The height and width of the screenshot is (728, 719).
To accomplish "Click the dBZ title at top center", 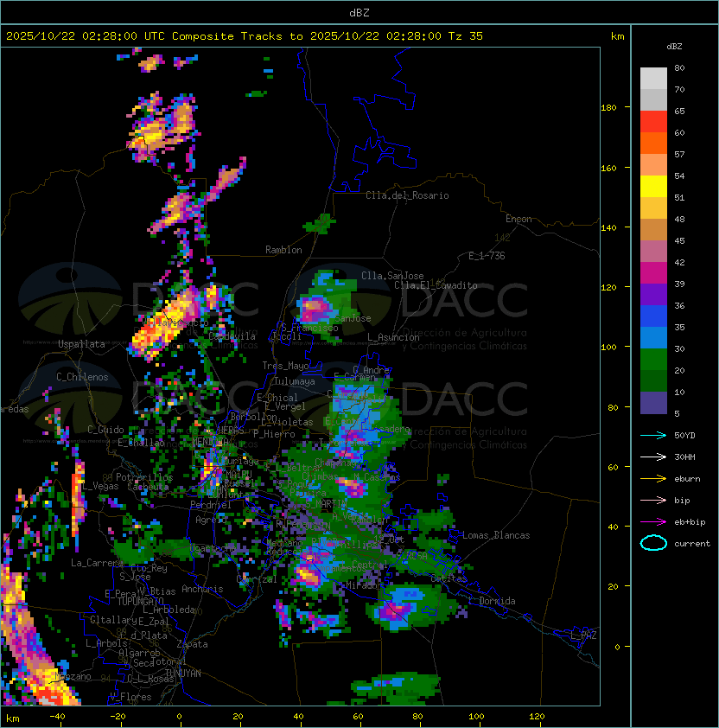I will click(359, 13).
